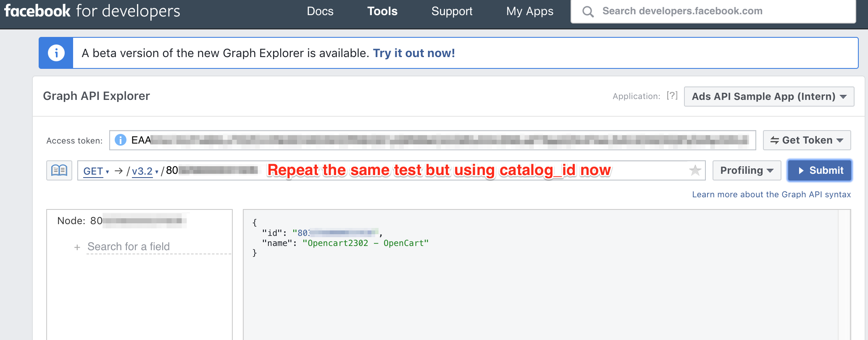This screenshot has height=340, width=868.
Task: Click the access token info icon
Action: [x=121, y=140]
